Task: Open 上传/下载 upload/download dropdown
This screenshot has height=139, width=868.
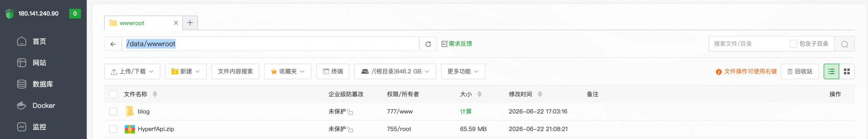Action: point(132,71)
